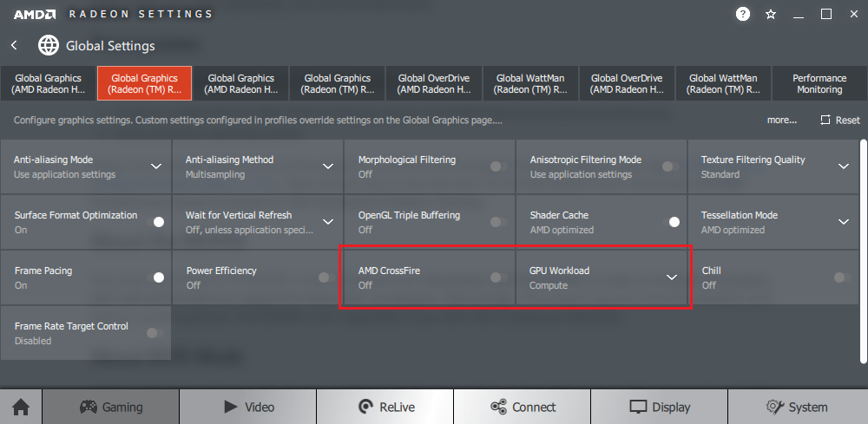Turn off Surface Format Optimization
The image size is (868, 424).
pos(155,222)
